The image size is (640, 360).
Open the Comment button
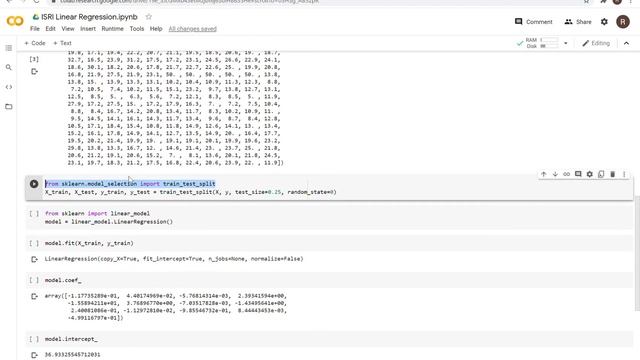pyautogui.click(x=533, y=22)
